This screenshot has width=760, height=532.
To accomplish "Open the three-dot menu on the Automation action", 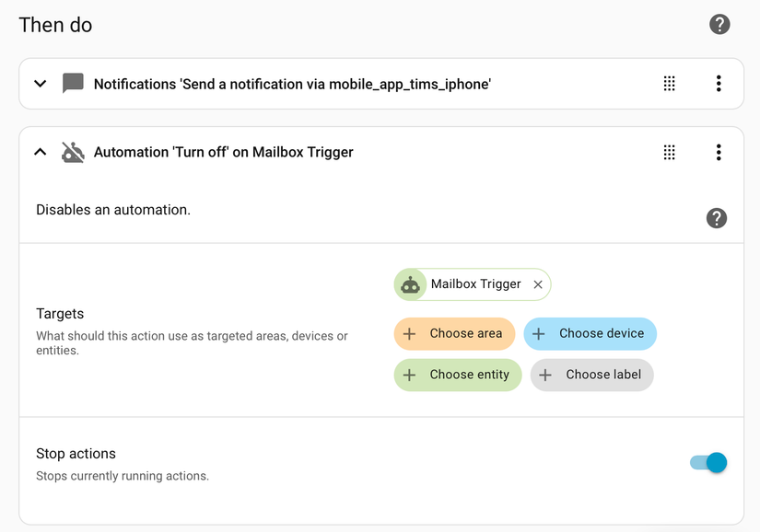I will tap(719, 152).
